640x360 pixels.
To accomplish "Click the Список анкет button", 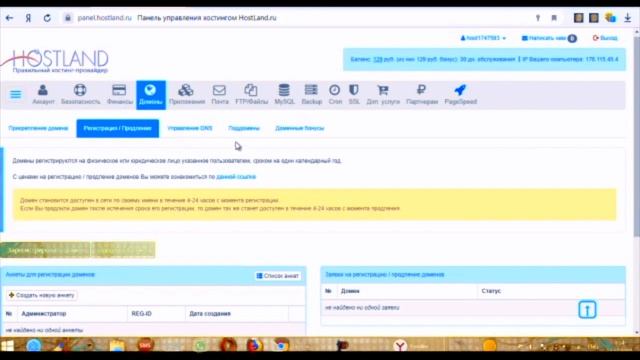I will (x=278, y=276).
